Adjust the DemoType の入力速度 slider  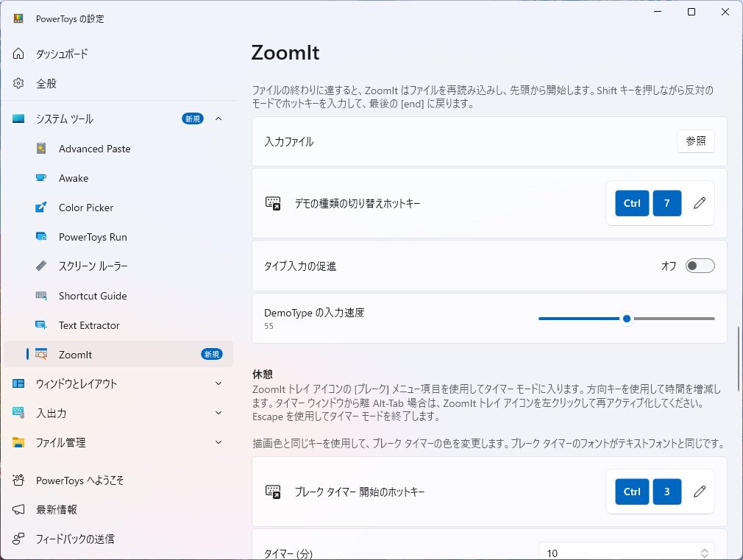626,319
